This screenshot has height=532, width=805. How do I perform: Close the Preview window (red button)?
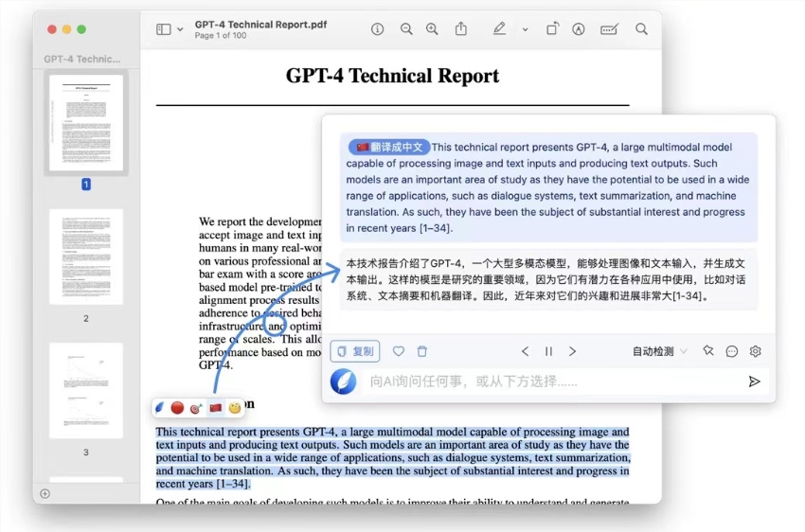point(52,29)
